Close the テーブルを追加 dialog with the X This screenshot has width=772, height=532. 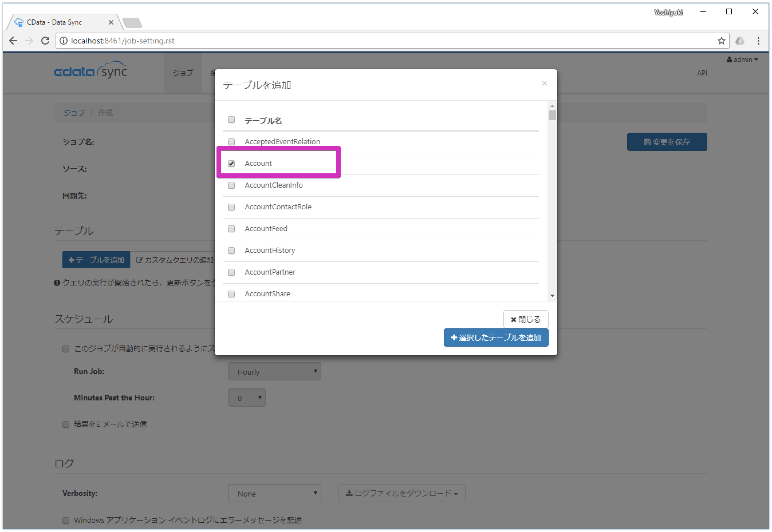[544, 83]
